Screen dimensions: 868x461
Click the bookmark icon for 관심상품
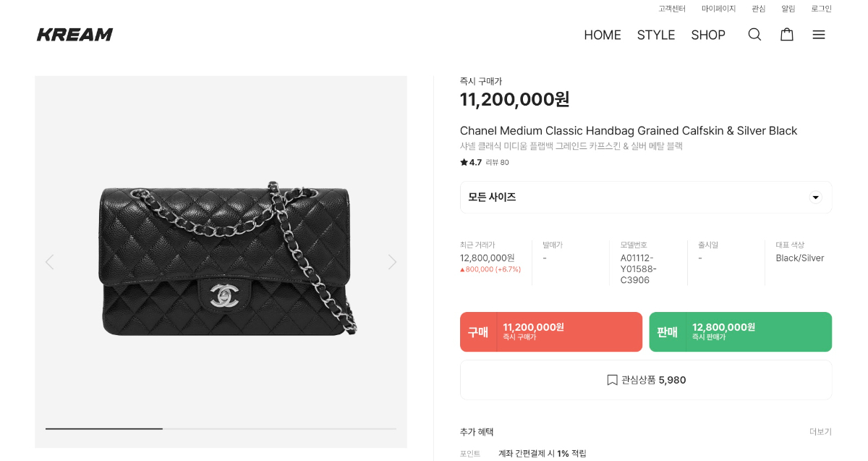[612, 380]
